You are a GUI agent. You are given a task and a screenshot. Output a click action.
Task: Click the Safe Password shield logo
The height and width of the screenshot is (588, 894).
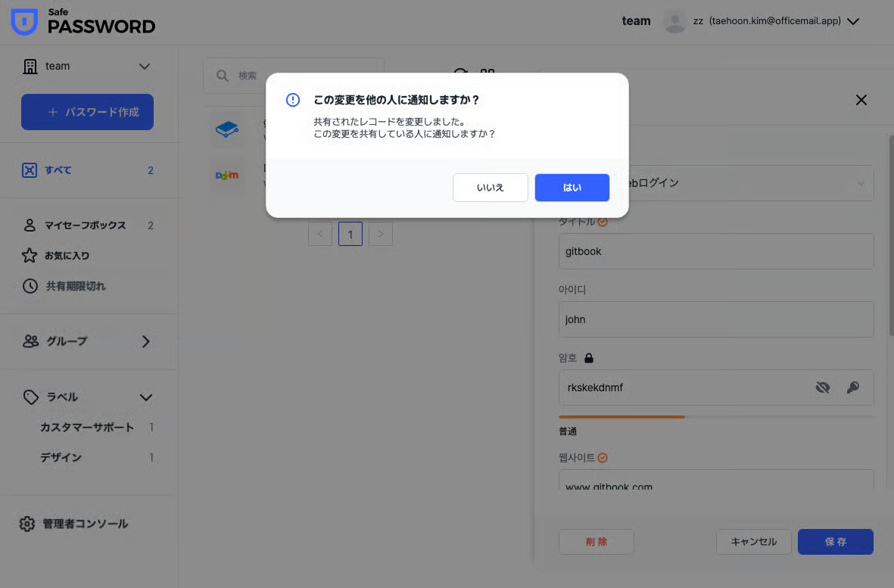click(24, 21)
